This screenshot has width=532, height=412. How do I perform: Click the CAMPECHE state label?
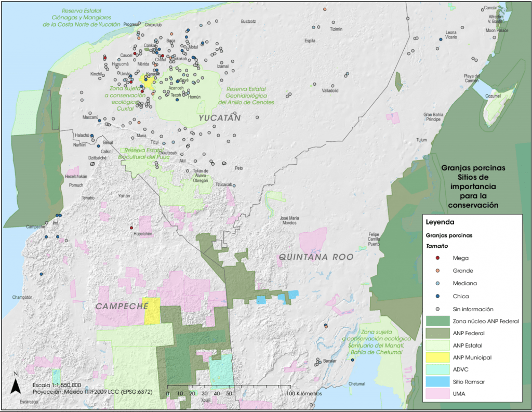click(x=122, y=307)
